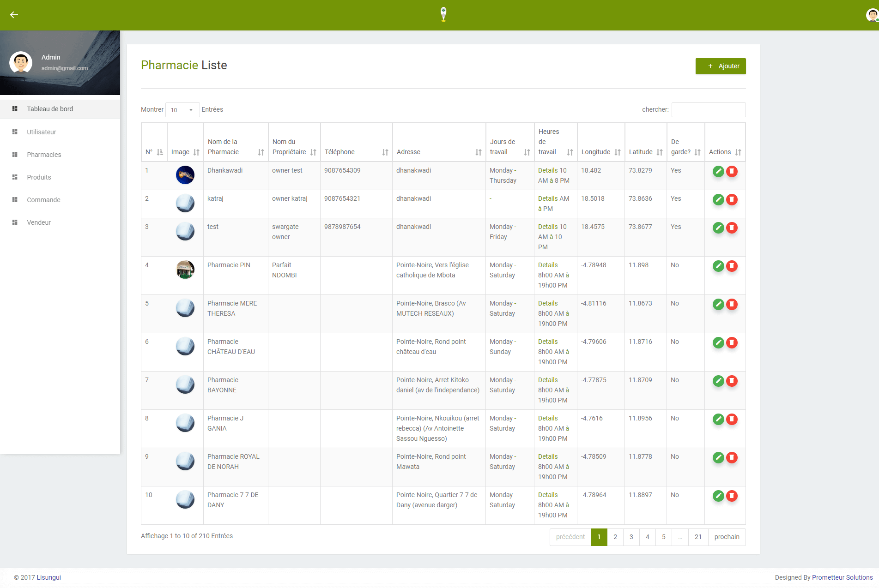
Task: Go to Produits sidebar menu
Action: [39, 177]
